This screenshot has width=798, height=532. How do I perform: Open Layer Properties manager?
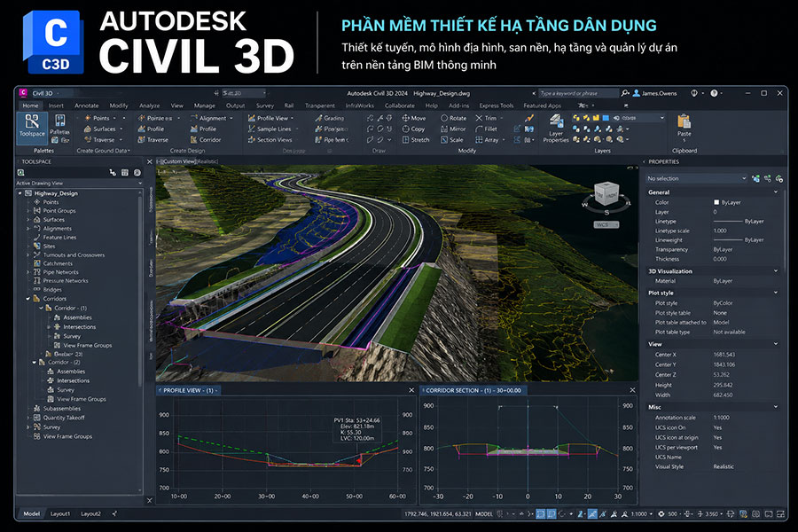click(x=556, y=129)
